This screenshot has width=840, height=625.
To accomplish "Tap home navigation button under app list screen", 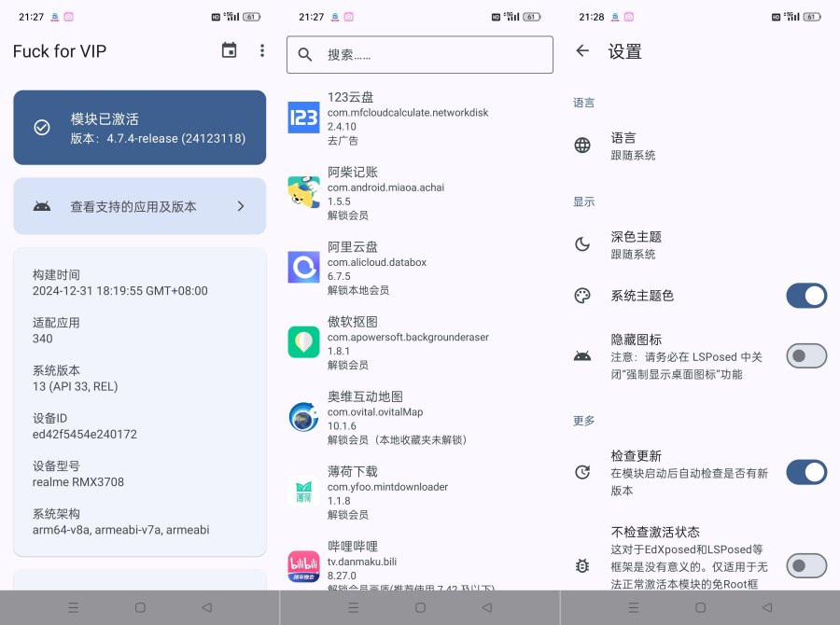I will [421, 607].
